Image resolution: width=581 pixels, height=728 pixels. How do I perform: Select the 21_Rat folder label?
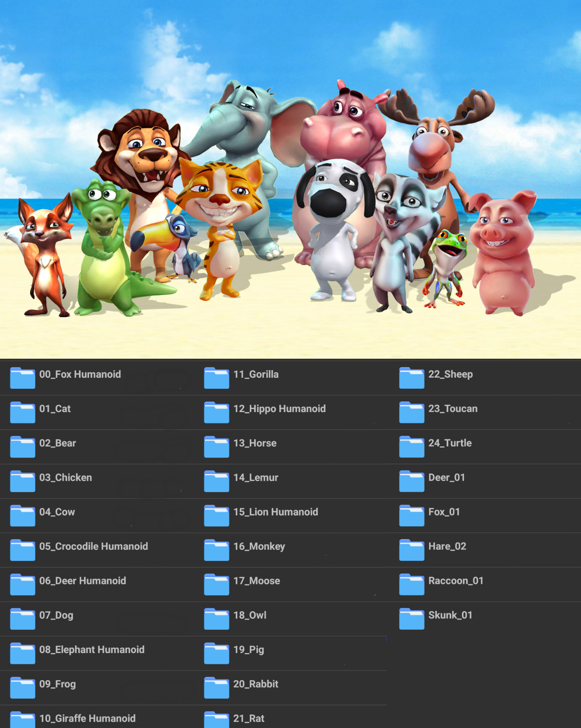tap(249, 718)
